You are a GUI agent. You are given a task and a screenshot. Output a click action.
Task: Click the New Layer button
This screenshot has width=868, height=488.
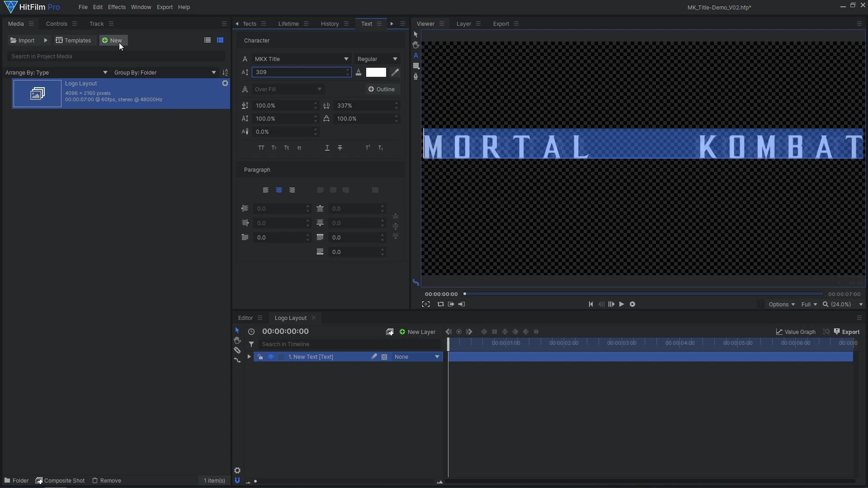[x=417, y=332]
